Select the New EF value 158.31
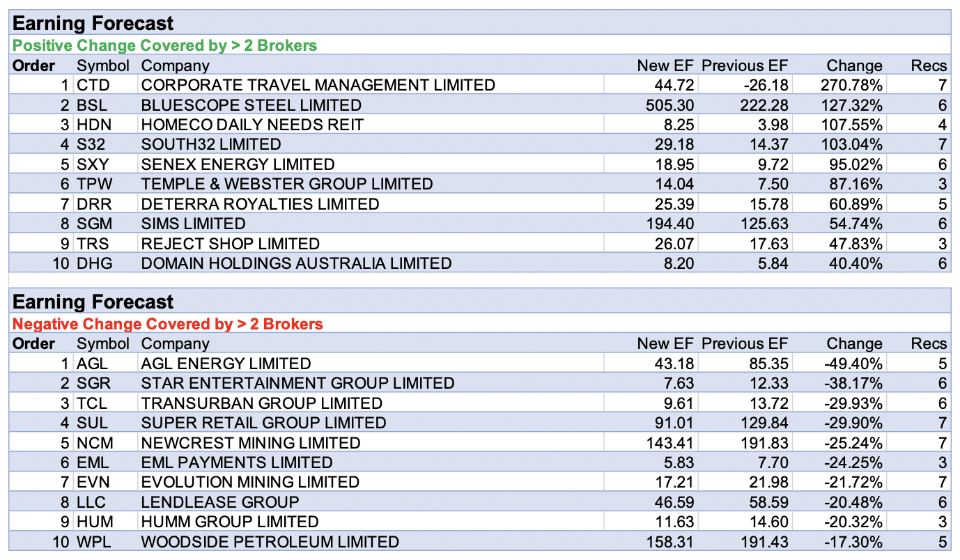The height and width of the screenshot is (560, 960). 670,542
